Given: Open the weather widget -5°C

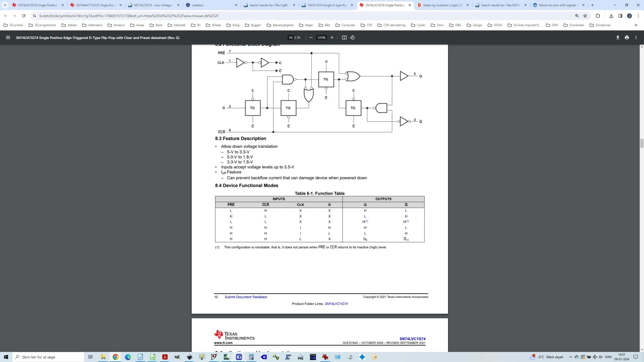Looking at the screenshot, I should [546, 357].
